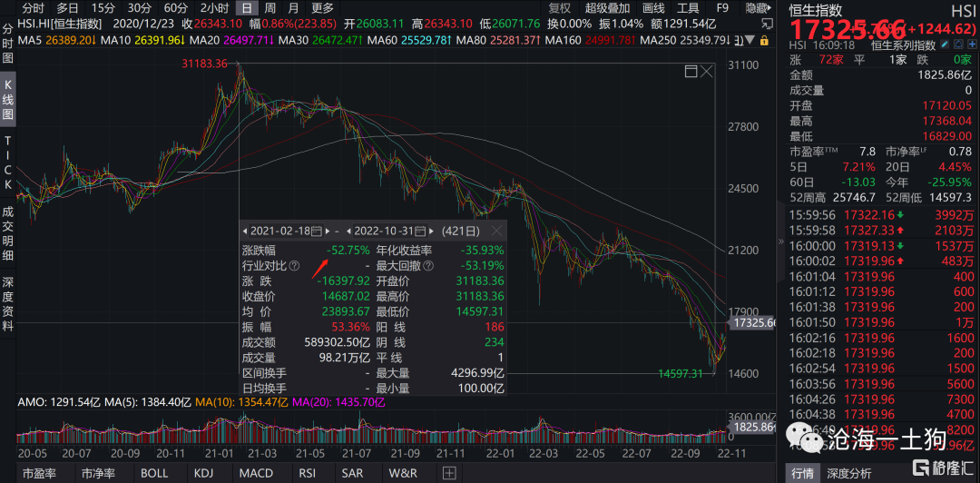Click the popout icon next to 额1291.54亿

tap(768, 24)
